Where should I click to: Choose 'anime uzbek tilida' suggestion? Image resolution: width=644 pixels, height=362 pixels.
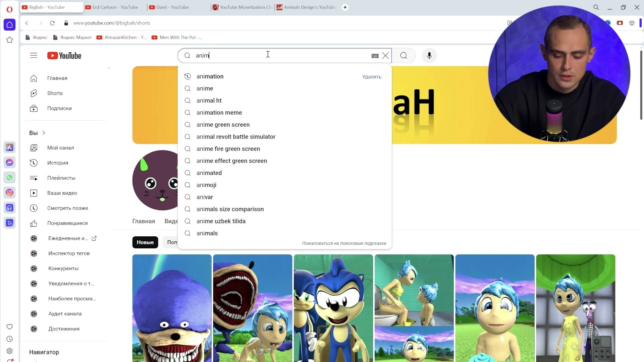click(284, 221)
